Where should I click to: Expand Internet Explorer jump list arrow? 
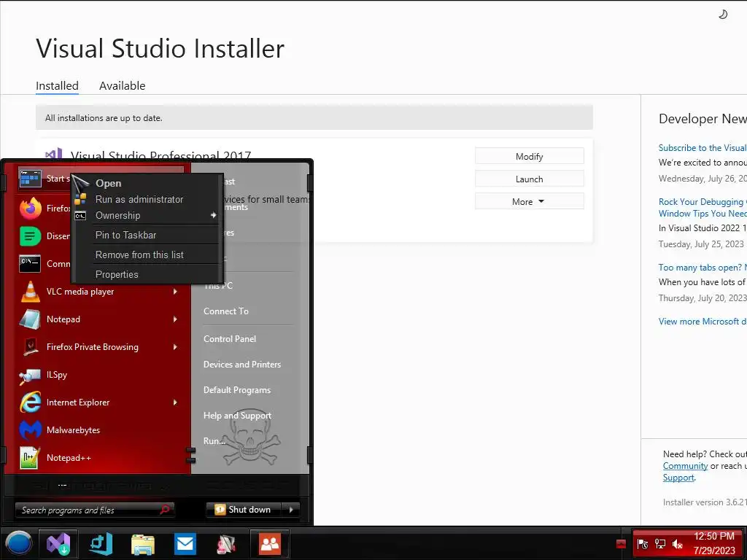175,402
